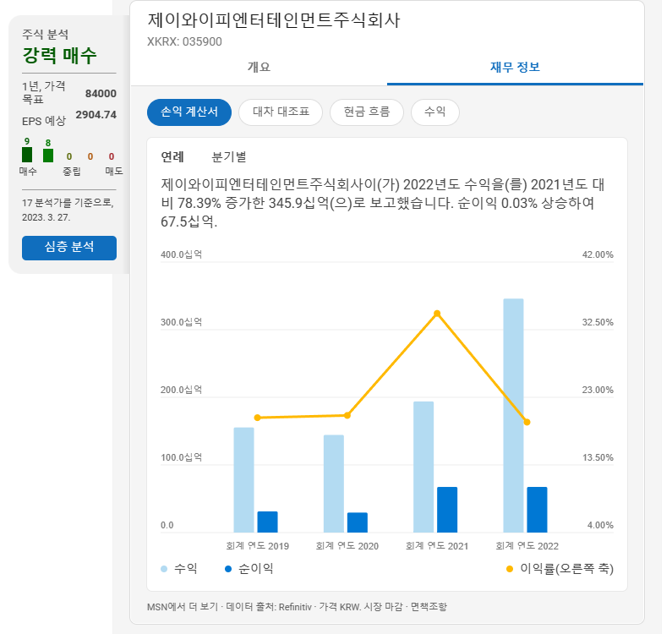
Task: Click the 2021 light blue revenue bar
Action: click(423, 467)
